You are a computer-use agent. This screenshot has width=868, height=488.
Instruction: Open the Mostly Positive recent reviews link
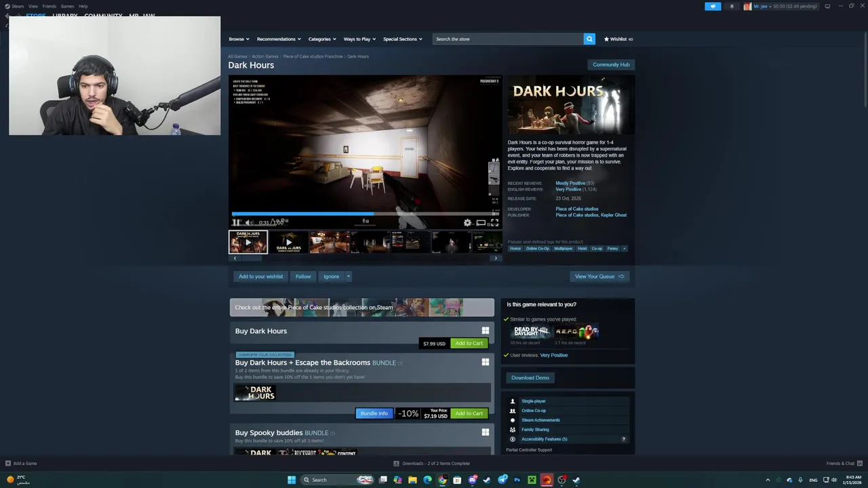click(570, 183)
